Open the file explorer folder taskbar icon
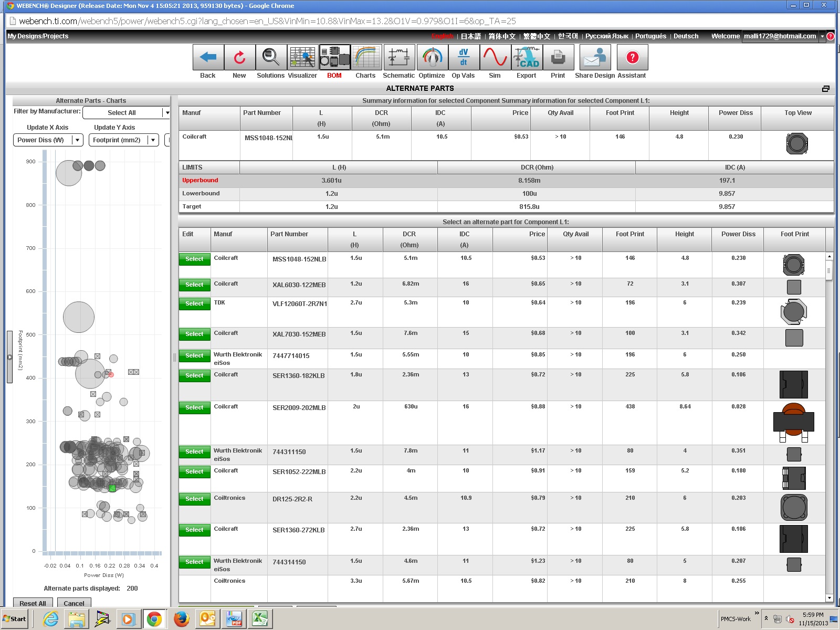The height and width of the screenshot is (630, 840). click(77, 619)
